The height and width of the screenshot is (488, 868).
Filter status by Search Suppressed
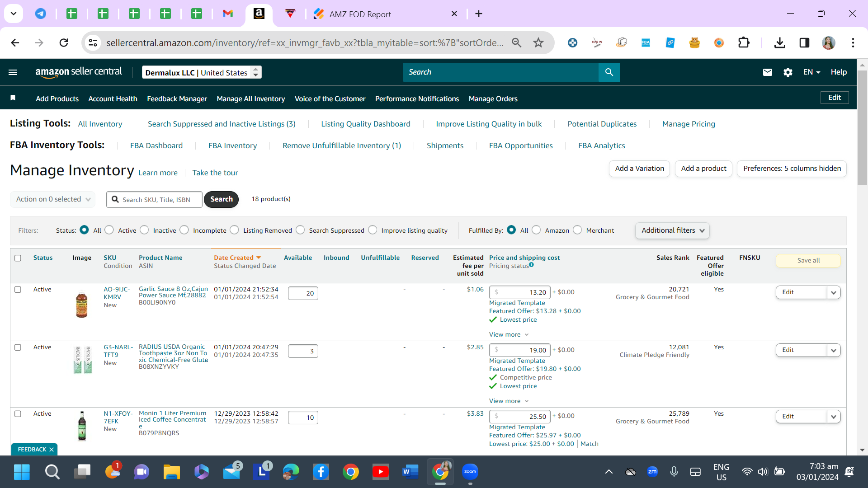pos(300,230)
